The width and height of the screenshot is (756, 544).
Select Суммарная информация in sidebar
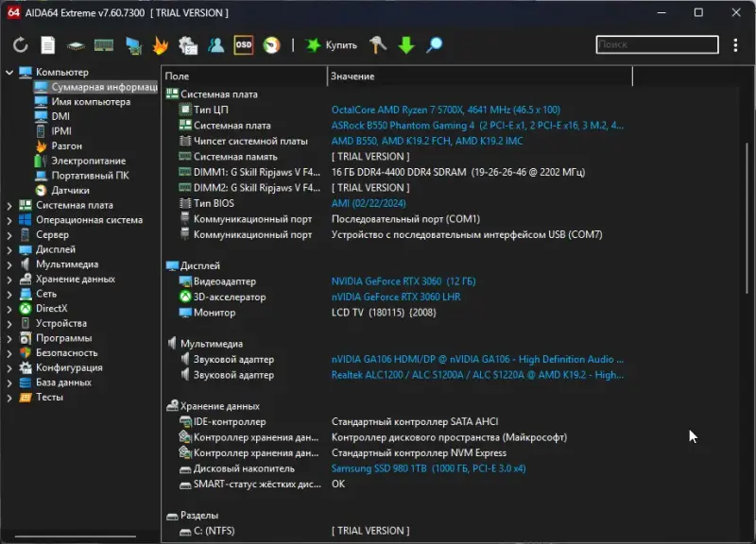[95, 87]
